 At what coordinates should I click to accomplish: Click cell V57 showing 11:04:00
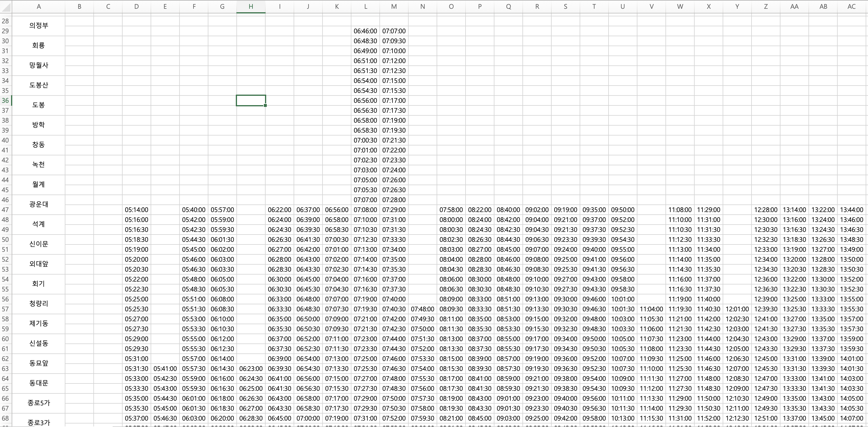coord(651,309)
